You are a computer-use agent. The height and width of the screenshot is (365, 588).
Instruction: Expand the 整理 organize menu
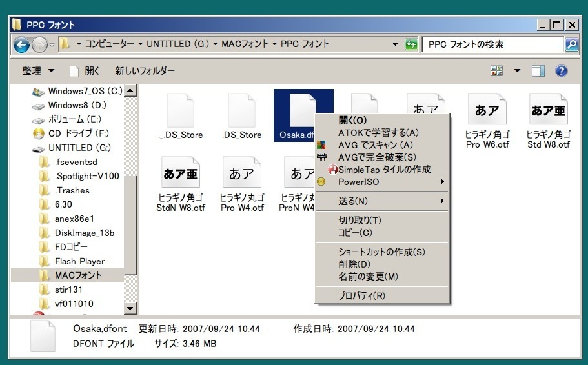(38, 70)
